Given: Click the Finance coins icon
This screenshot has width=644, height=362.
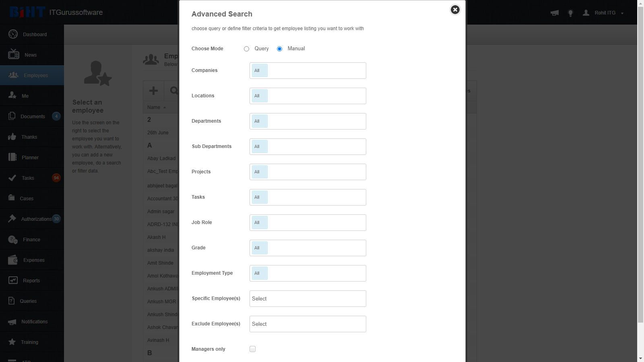Looking at the screenshot, I should click(x=13, y=240).
